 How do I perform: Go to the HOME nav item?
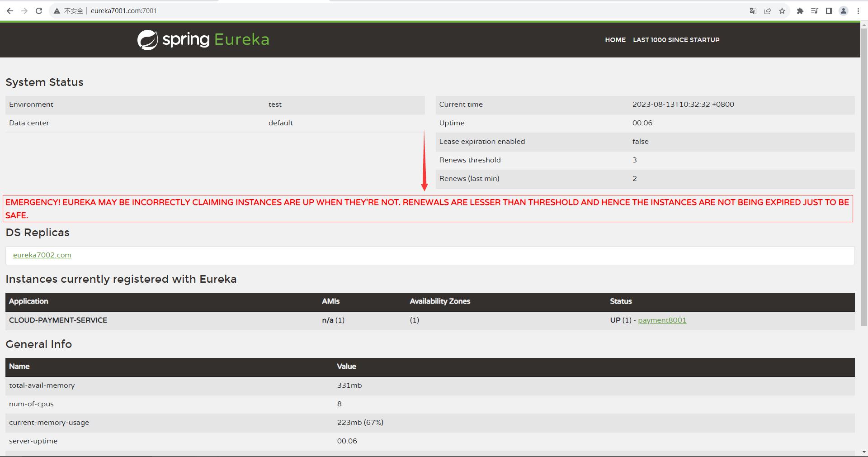pos(615,40)
